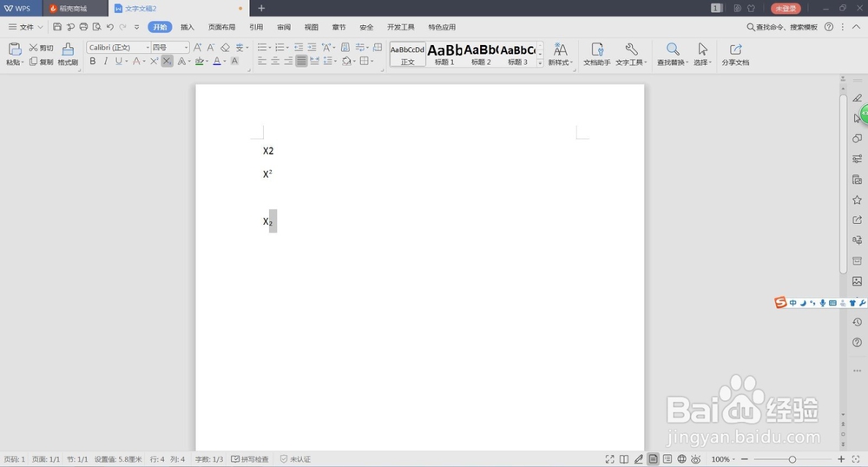Click the text highlight color swatch
This screenshot has height=467, width=868.
coord(200,61)
